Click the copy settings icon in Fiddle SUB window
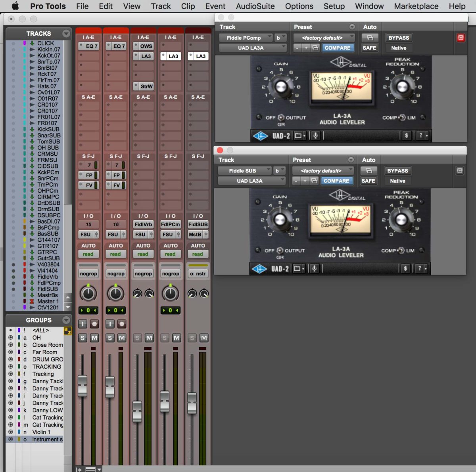Viewport: 476px width, 472px height. click(314, 181)
